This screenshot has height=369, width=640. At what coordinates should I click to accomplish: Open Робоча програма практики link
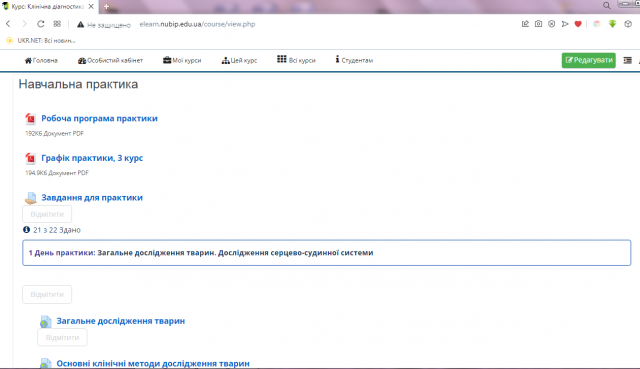(x=99, y=118)
